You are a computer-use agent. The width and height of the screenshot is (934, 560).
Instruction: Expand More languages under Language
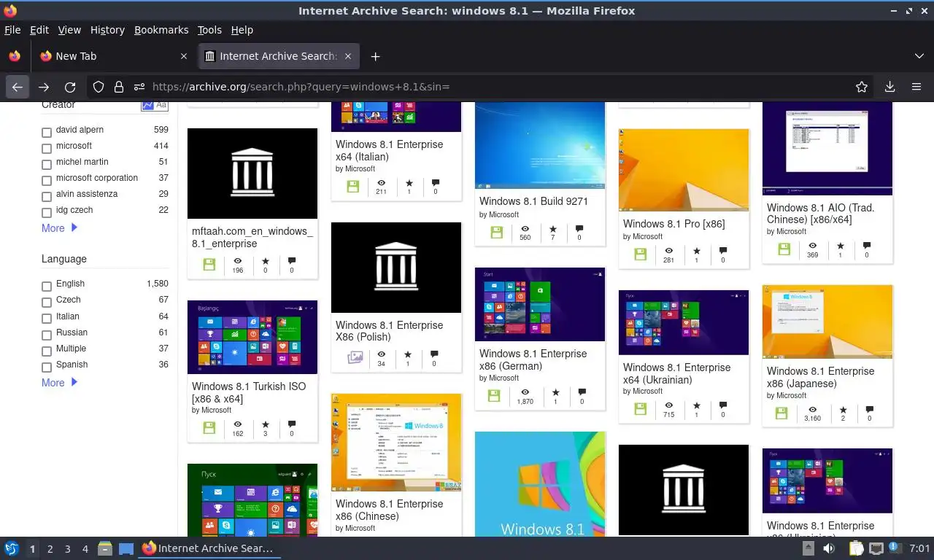[59, 383]
